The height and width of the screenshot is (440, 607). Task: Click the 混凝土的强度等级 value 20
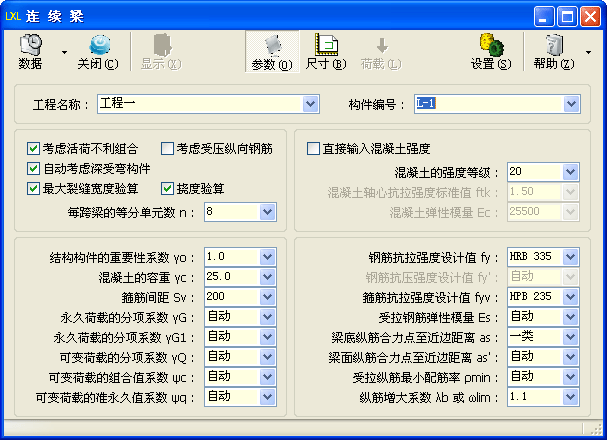click(x=515, y=171)
